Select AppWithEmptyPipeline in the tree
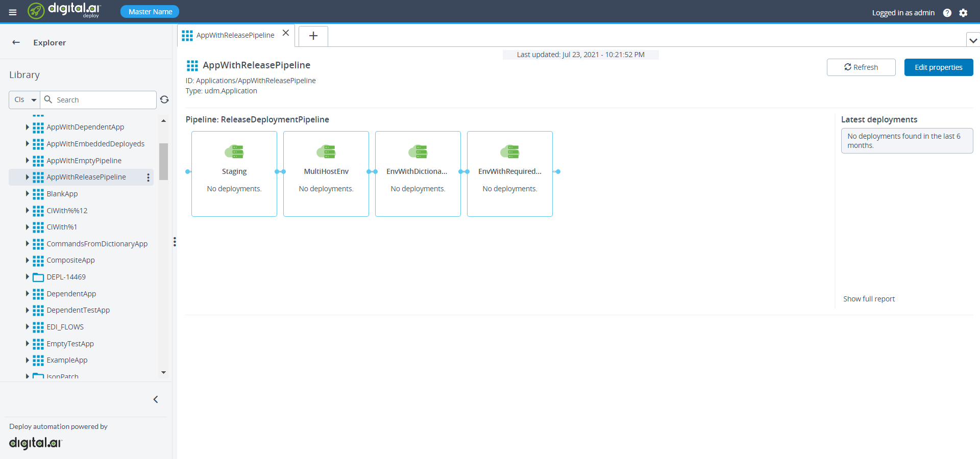 tap(84, 161)
